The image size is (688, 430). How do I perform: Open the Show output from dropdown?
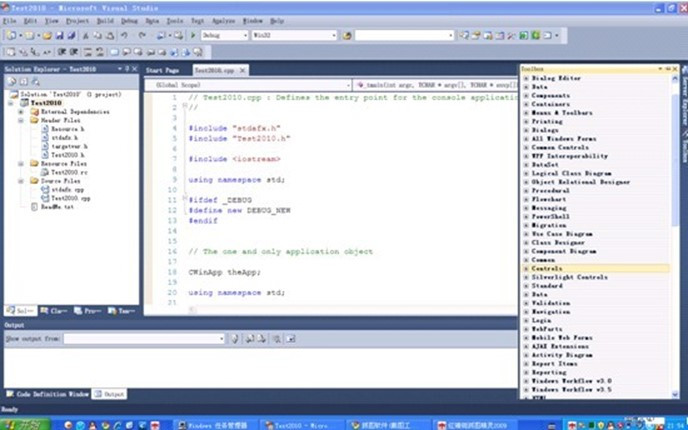click(221, 339)
